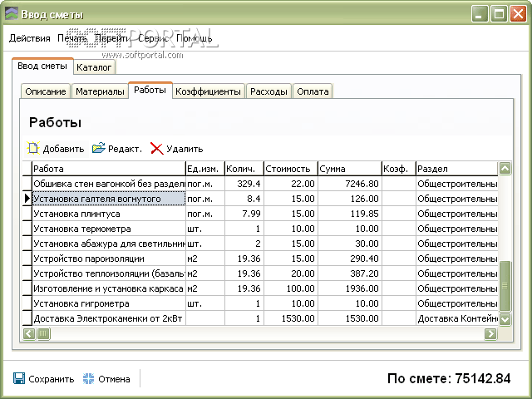Click the cost cell 22.00
Viewport: 532px width, 399px height.
click(291, 184)
